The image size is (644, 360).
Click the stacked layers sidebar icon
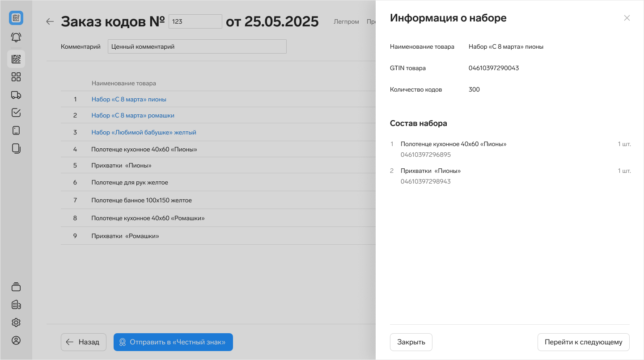pos(16,287)
